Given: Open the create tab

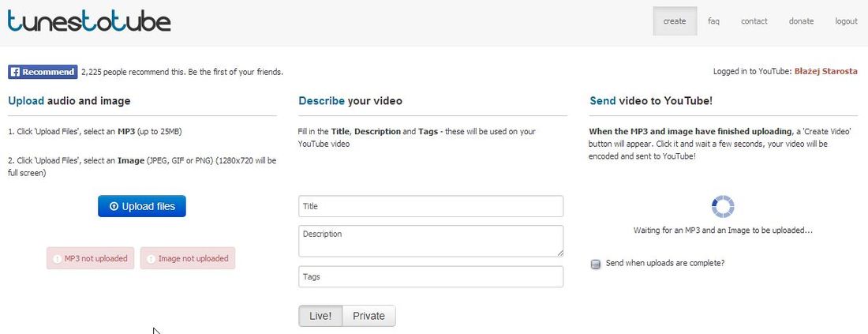Looking at the screenshot, I should click(x=674, y=21).
